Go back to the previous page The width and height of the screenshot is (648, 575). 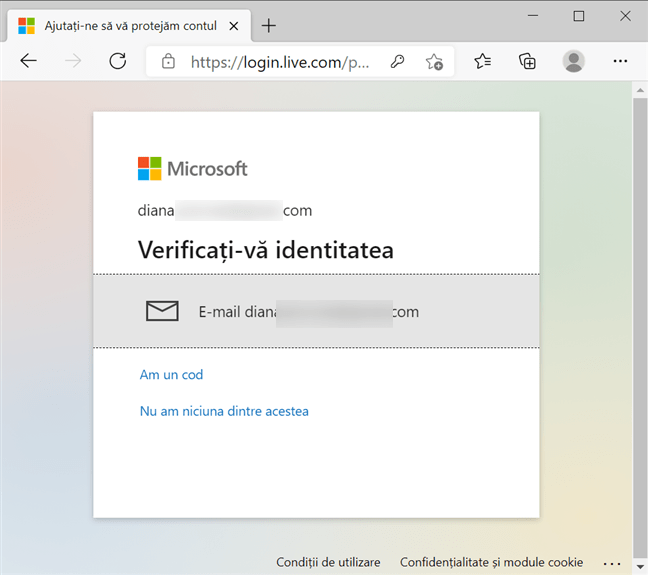29,61
